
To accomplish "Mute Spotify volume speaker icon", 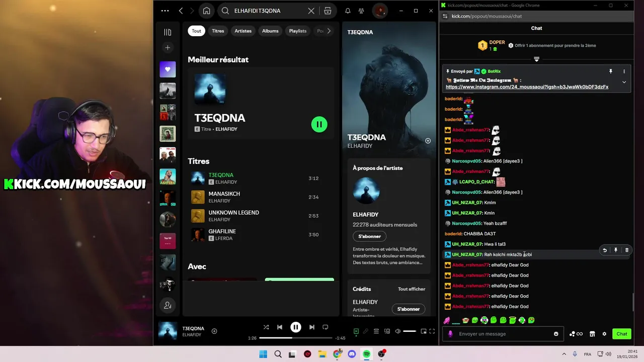I will [398, 331].
